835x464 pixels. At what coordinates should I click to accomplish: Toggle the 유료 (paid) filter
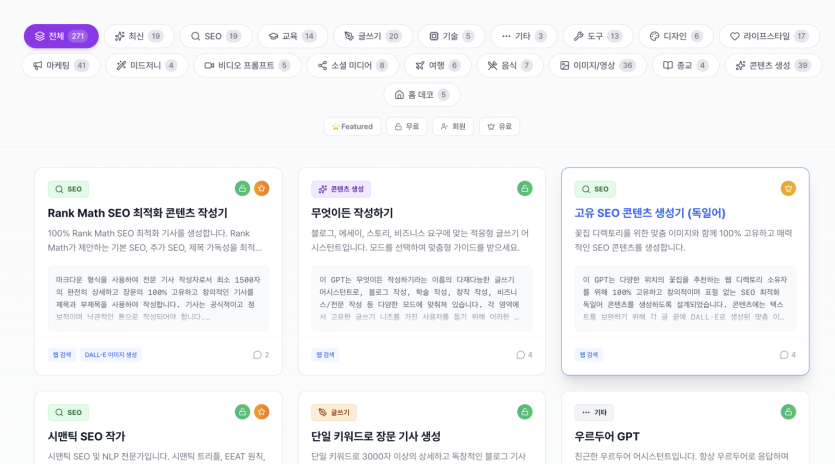coord(499,127)
